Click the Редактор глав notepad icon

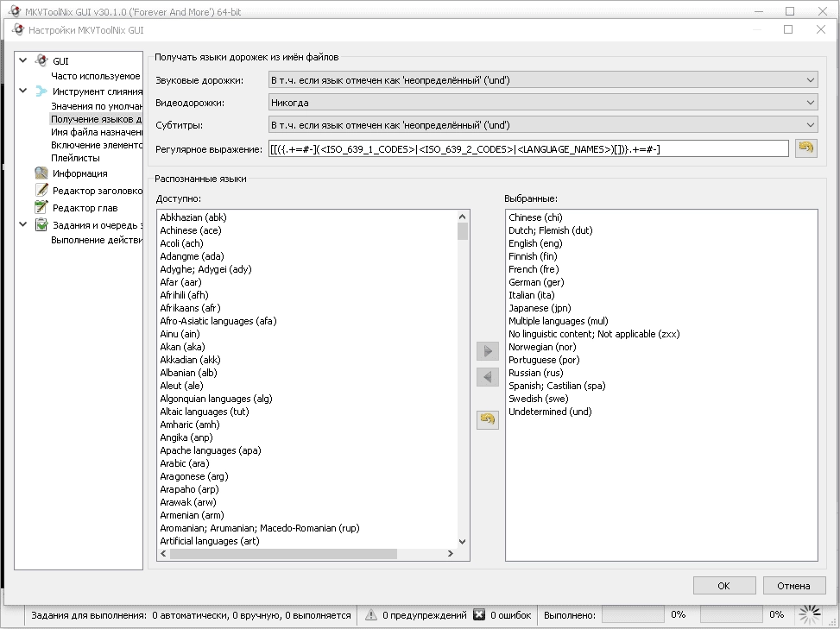coord(41,207)
